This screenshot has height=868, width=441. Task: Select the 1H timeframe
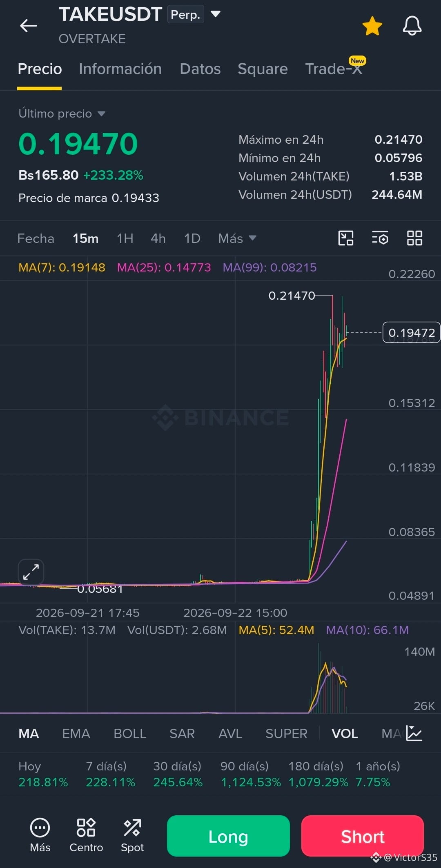click(125, 238)
